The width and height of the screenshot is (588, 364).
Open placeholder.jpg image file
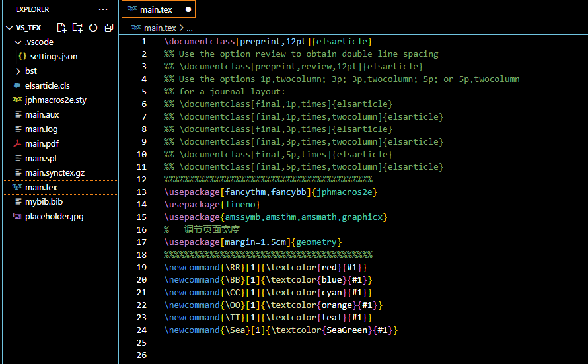coord(54,216)
